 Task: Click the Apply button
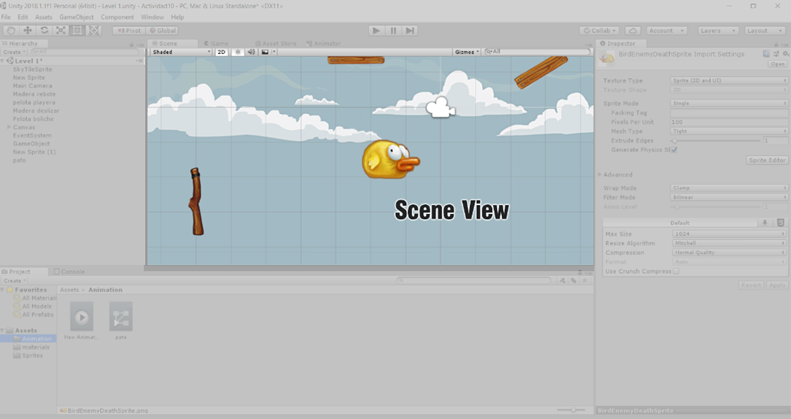777,285
